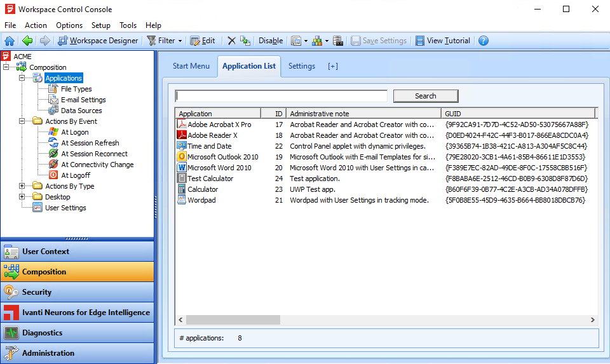Viewport: 610px width, 364px height.
Task: Click the copy/pages toolbar icon
Action: pos(296,41)
